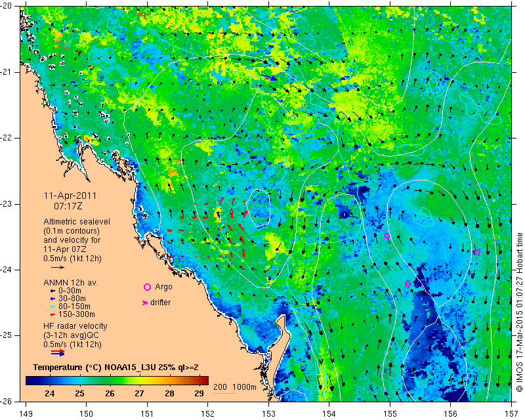Click the colour bar tick label "25"

79,394
